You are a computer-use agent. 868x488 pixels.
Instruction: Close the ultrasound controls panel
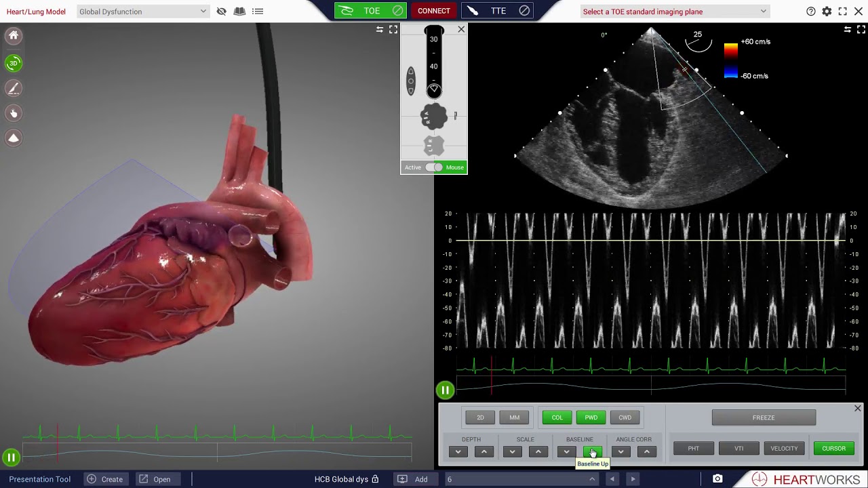coord(858,408)
